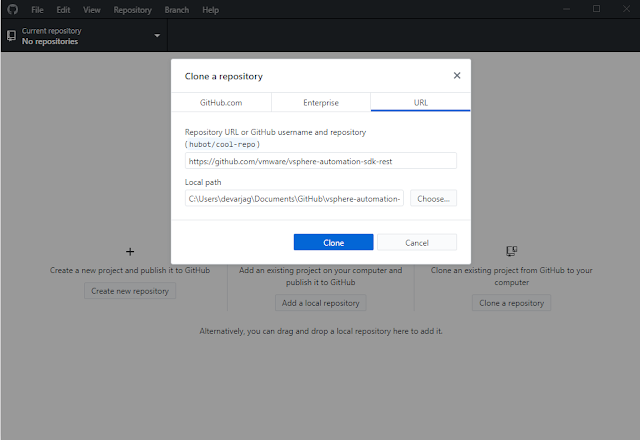This screenshot has width=640, height=440.
Task: Close the GitHub Desktop window
Action: click(626, 9)
